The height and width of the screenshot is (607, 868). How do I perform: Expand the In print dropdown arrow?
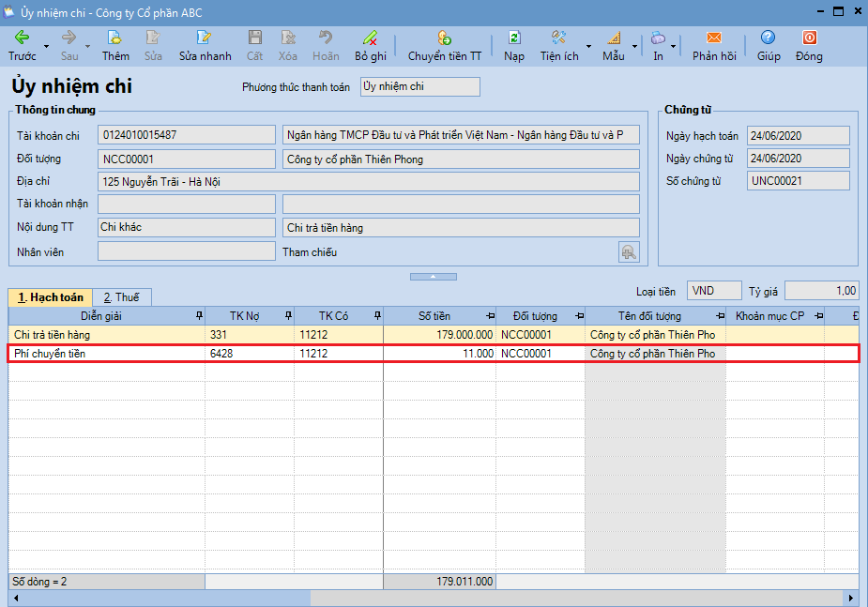click(673, 47)
